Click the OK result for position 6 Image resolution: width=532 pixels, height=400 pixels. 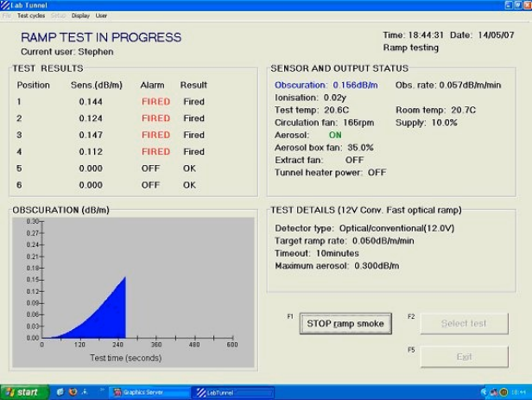tap(189, 185)
